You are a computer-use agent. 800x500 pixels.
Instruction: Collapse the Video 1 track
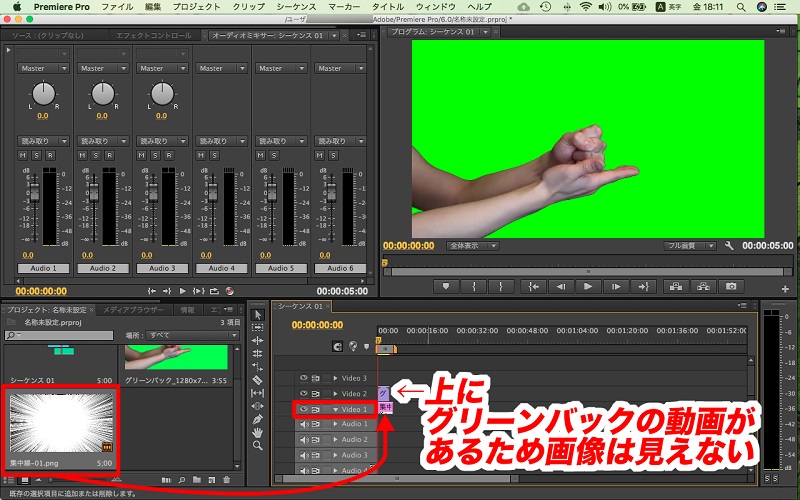[x=335, y=409]
